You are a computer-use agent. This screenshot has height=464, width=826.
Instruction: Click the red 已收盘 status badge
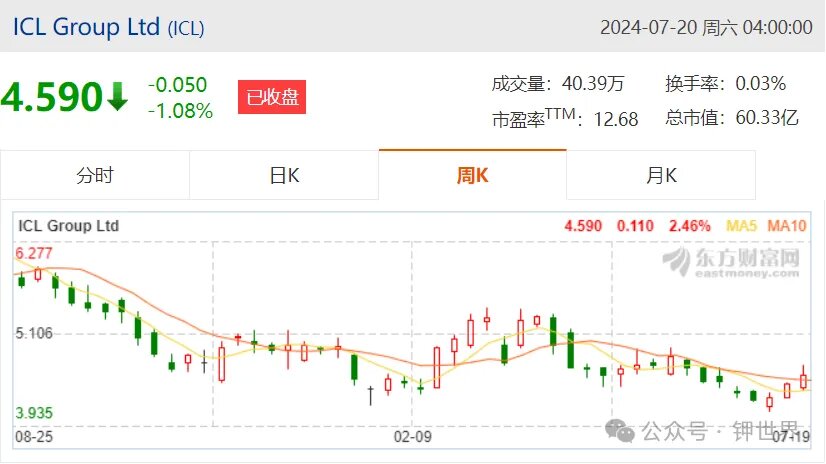[272, 97]
